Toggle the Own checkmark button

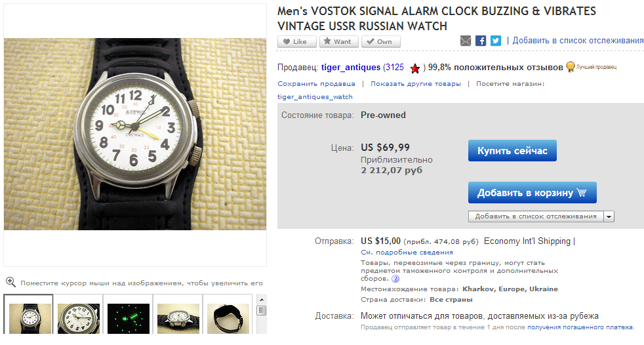(x=381, y=41)
